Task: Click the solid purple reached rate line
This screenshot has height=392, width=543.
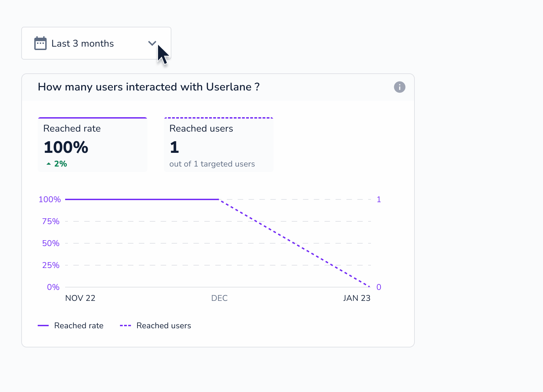Action: click(142, 199)
